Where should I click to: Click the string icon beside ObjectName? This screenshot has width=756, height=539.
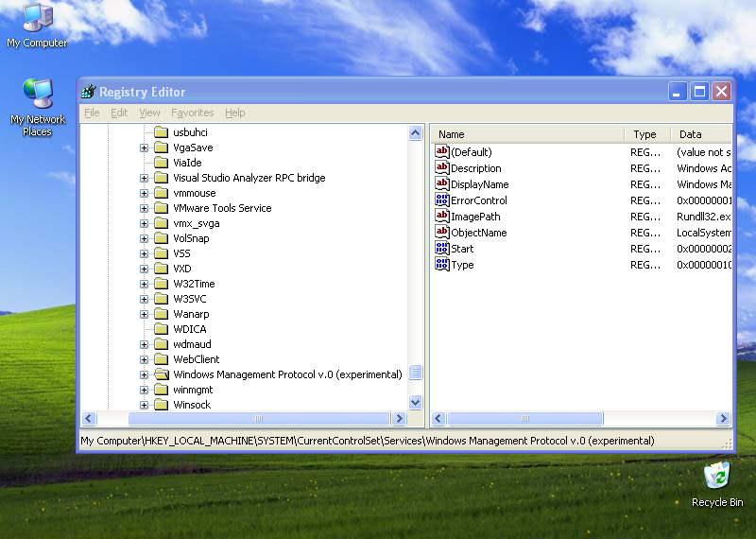[442, 232]
